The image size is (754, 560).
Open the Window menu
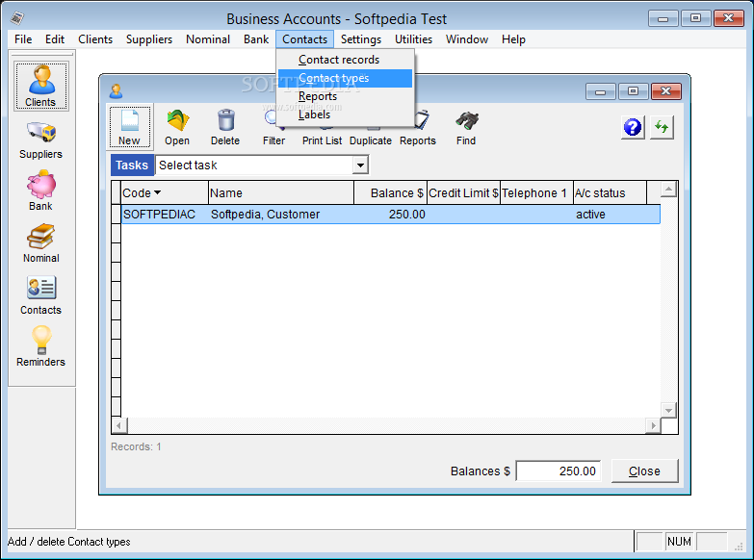coord(467,39)
